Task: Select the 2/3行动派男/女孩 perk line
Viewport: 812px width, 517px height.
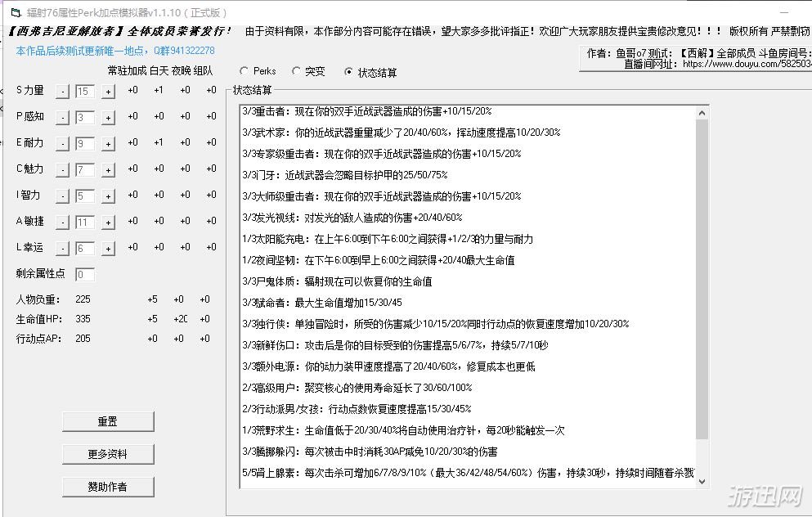Action: tap(357, 409)
